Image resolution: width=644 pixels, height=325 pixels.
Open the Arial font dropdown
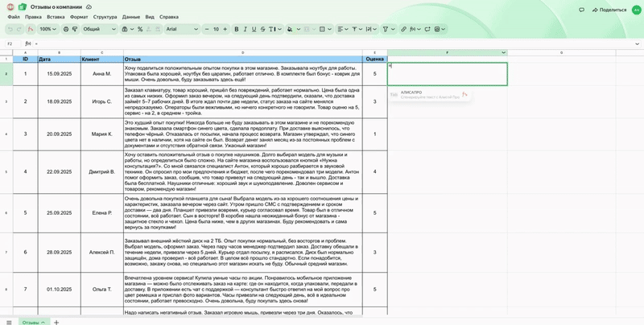[x=180, y=29]
